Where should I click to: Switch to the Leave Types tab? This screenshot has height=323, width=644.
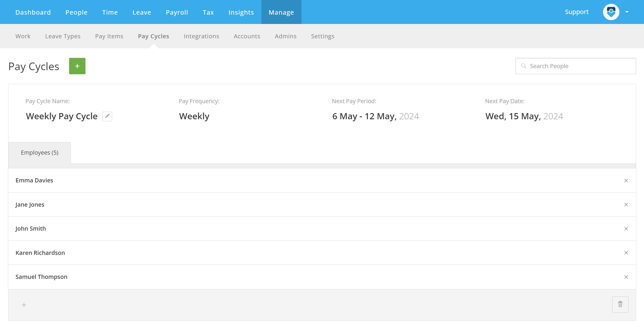(63, 36)
